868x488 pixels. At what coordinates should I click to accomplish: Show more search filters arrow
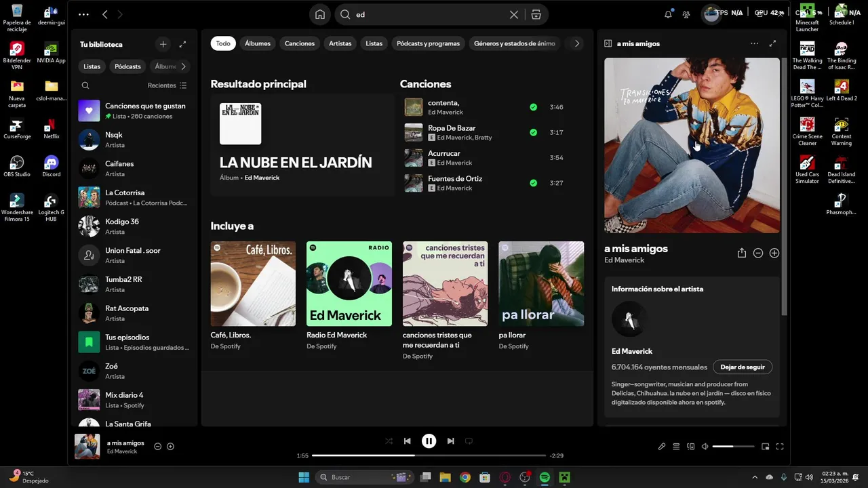click(576, 43)
